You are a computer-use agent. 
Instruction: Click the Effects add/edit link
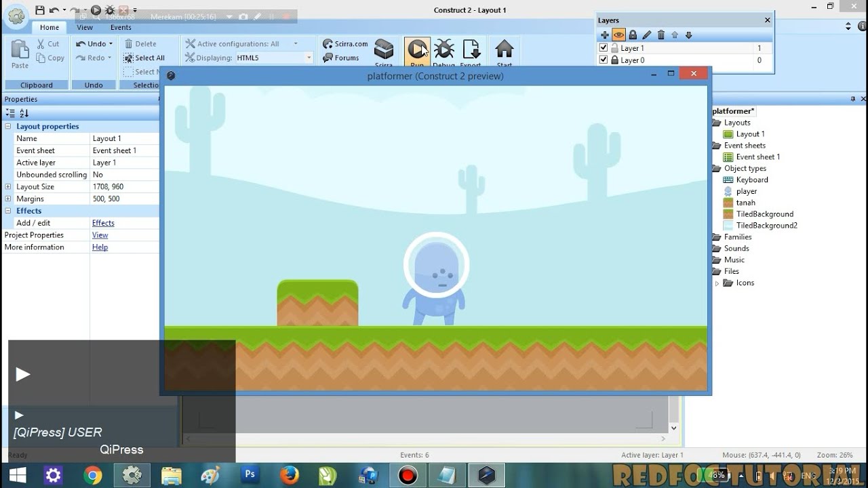tap(103, 223)
